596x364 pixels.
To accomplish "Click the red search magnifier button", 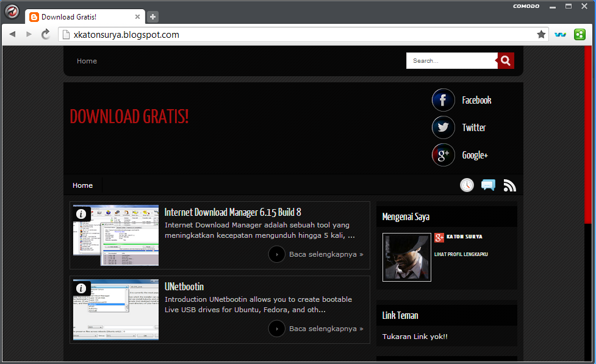I will 506,61.
